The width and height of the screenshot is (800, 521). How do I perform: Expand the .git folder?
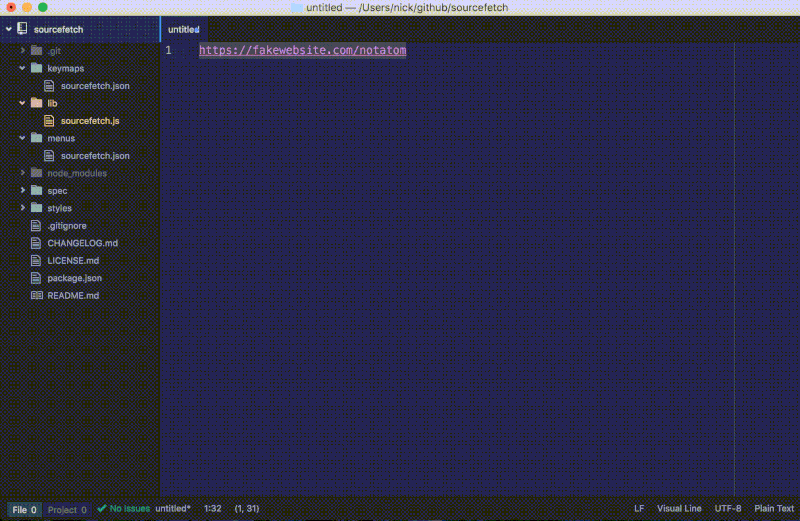[23, 50]
